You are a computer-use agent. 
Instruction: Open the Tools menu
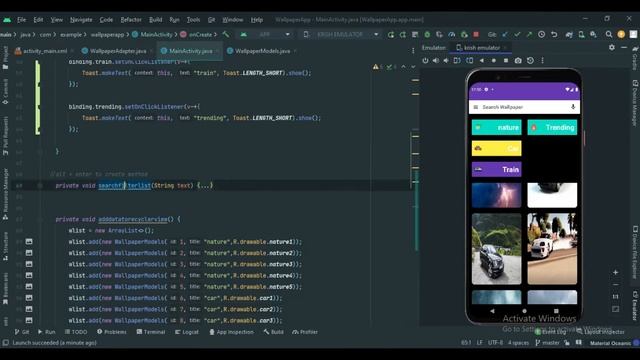193,20
